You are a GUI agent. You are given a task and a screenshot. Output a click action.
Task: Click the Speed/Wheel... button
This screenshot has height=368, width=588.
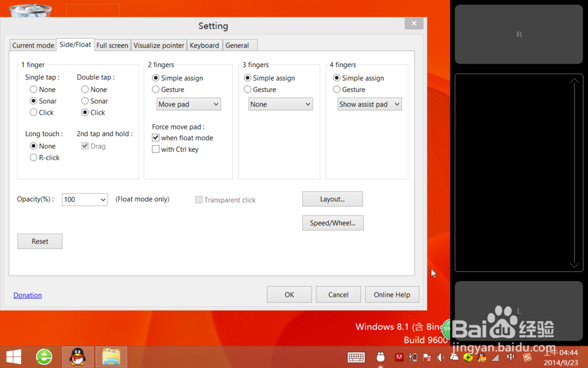point(333,223)
